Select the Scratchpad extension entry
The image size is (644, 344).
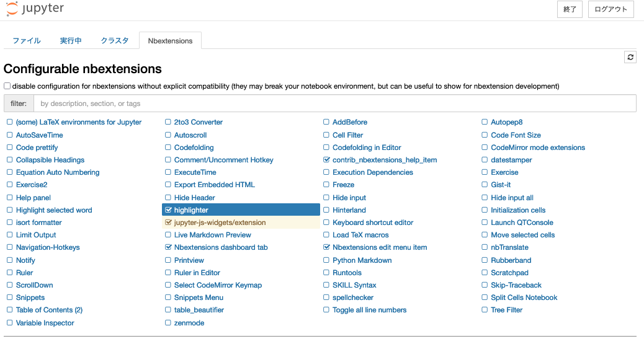click(x=509, y=273)
